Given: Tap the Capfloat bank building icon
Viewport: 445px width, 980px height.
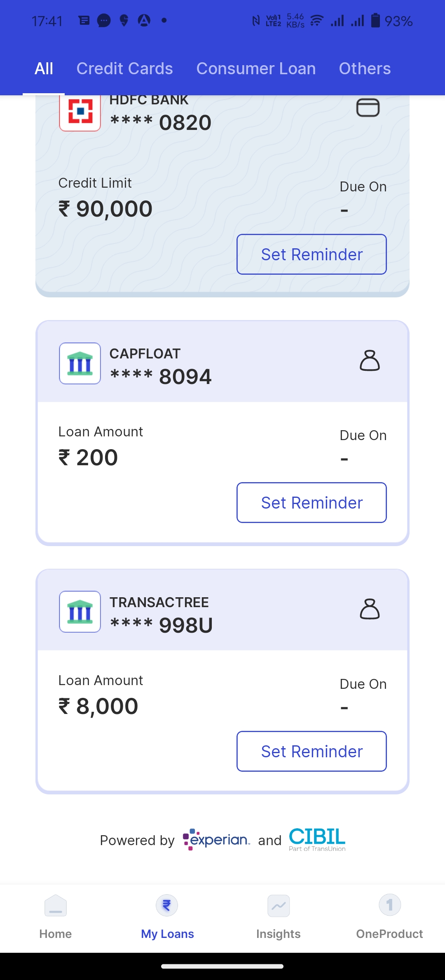Looking at the screenshot, I should [80, 363].
